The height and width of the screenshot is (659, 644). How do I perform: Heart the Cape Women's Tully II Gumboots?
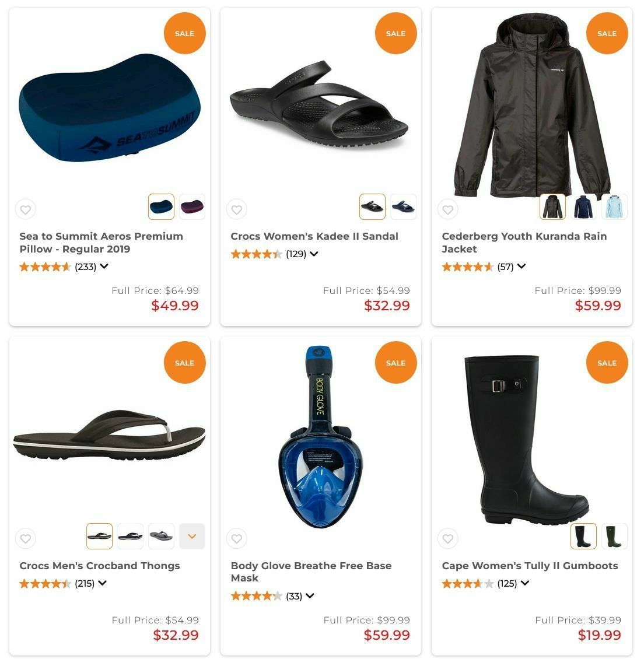[447, 538]
